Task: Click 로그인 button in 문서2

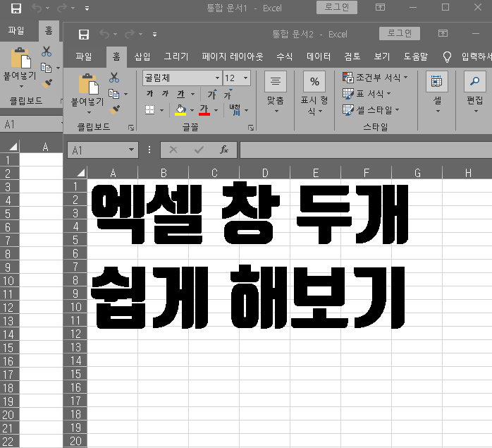Action: 400,33
